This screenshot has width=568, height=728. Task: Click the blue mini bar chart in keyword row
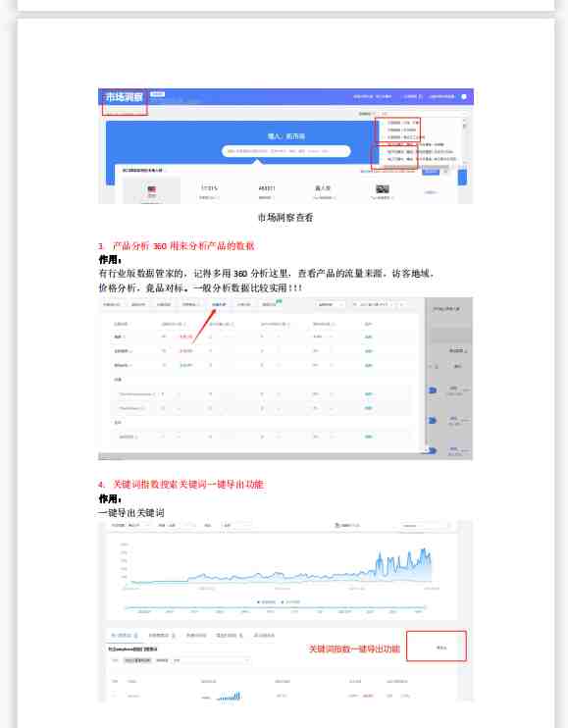(229, 696)
